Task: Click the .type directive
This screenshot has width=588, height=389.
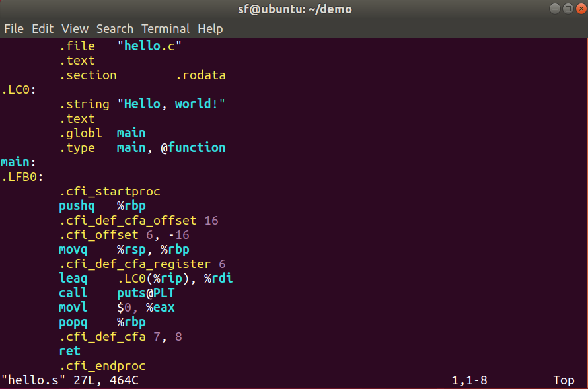Action: tap(77, 148)
